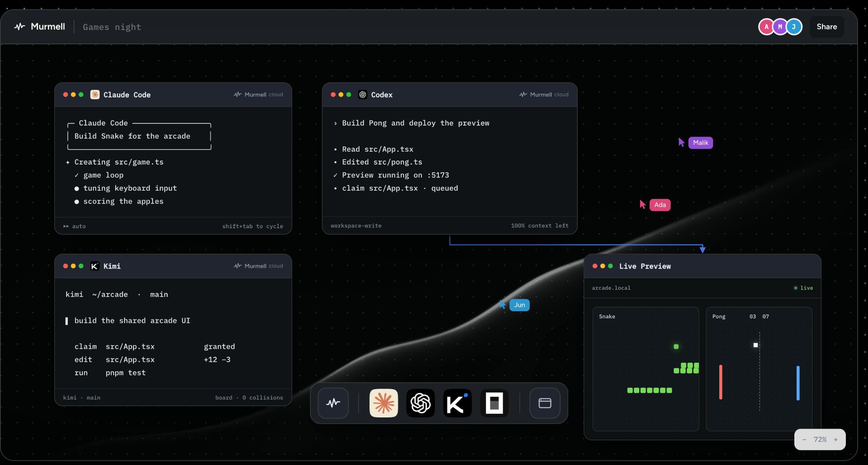
Task: Click Malik's purple cursor label
Action: point(700,143)
